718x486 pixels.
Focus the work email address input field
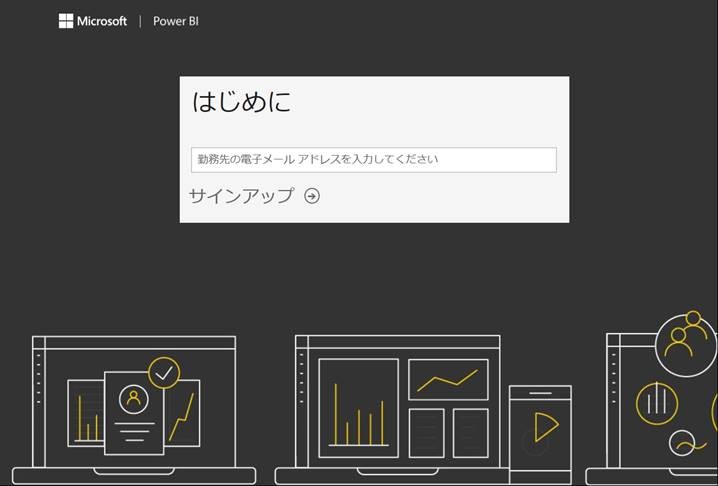pyautogui.click(x=374, y=160)
